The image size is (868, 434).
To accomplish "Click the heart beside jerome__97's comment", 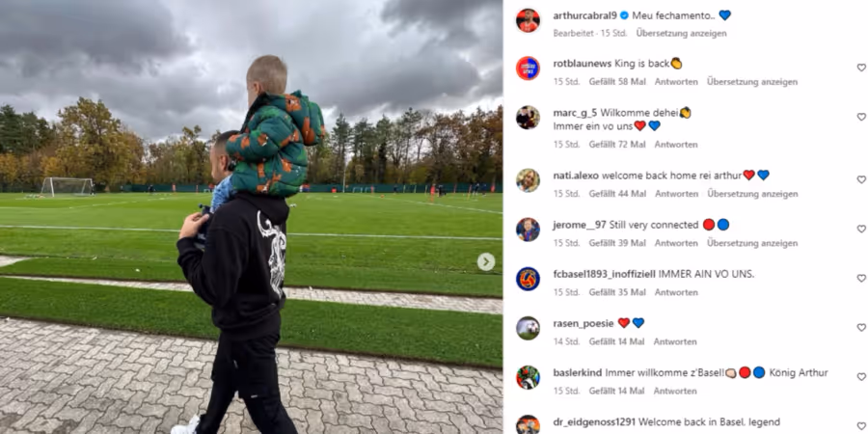I will coord(861,229).
